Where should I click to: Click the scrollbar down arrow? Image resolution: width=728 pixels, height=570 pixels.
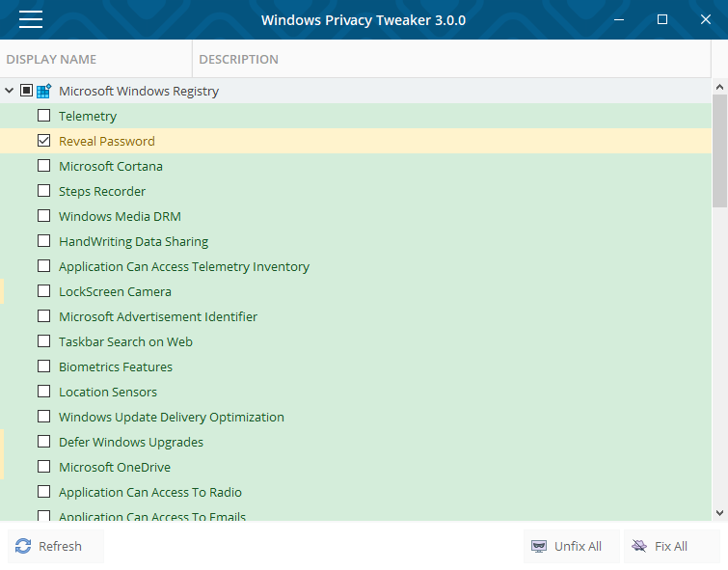[x=719, y=513]
